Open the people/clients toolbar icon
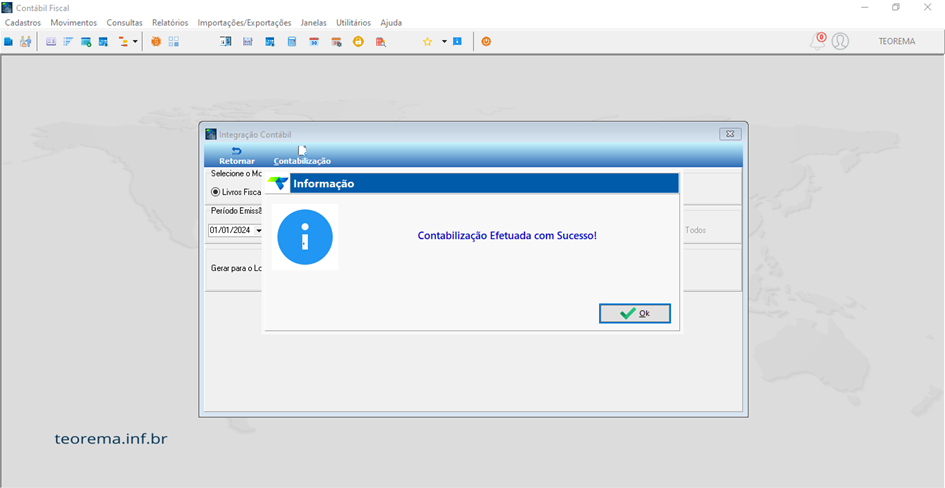This screenshot has width=945, height=488. tap(25, 42)
